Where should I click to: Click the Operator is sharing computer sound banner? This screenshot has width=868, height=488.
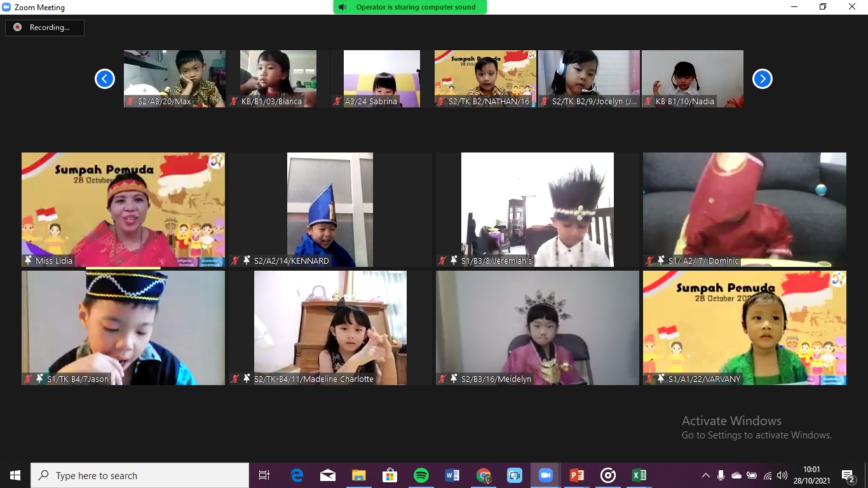[x=410, y=7]
